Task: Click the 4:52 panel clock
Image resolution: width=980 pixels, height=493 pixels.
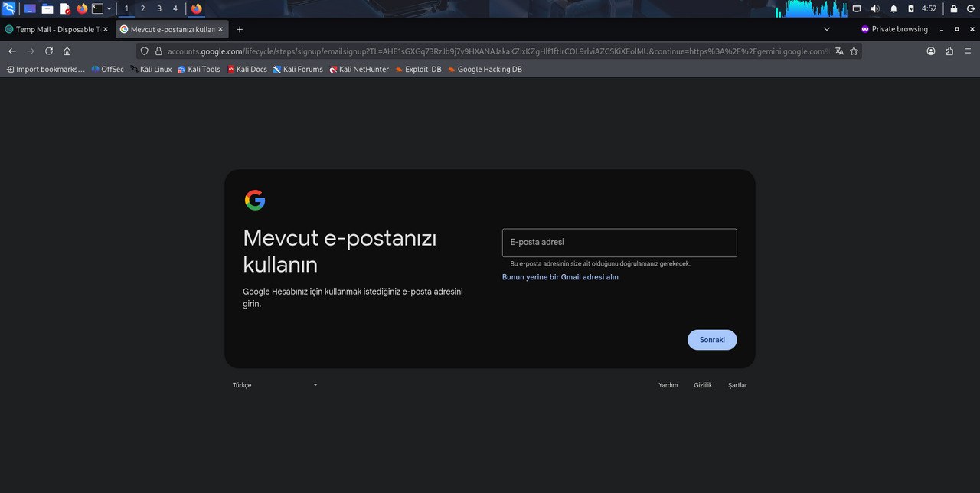Action: click(x=929, y=8)
